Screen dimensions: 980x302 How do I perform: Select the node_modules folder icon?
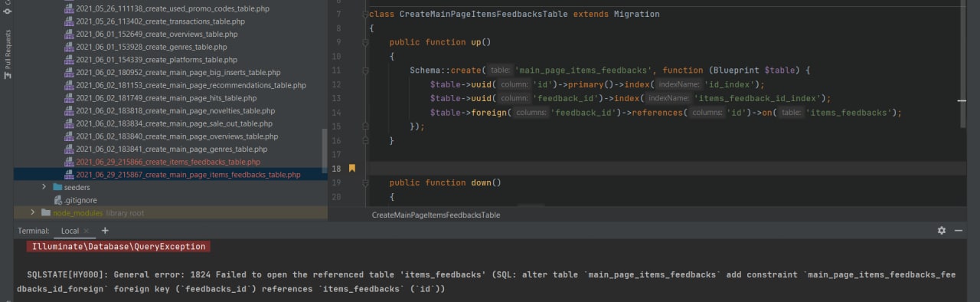pos(45,212)
